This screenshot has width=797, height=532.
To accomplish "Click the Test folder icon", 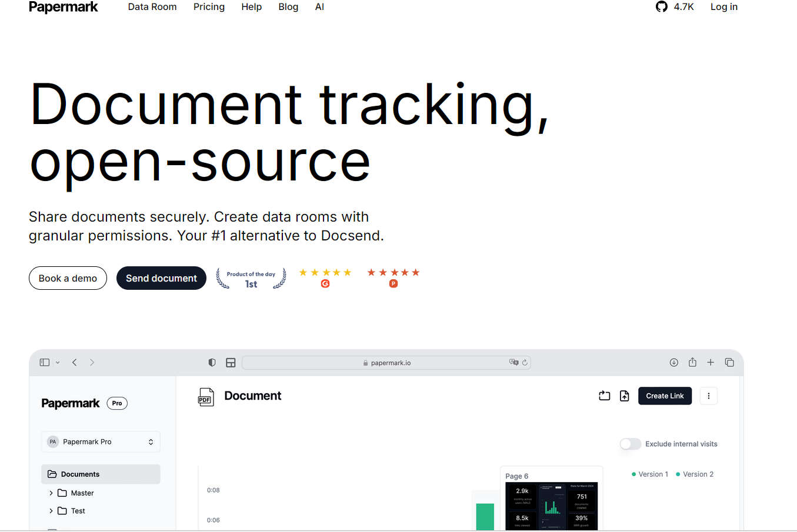I will 62,511.
